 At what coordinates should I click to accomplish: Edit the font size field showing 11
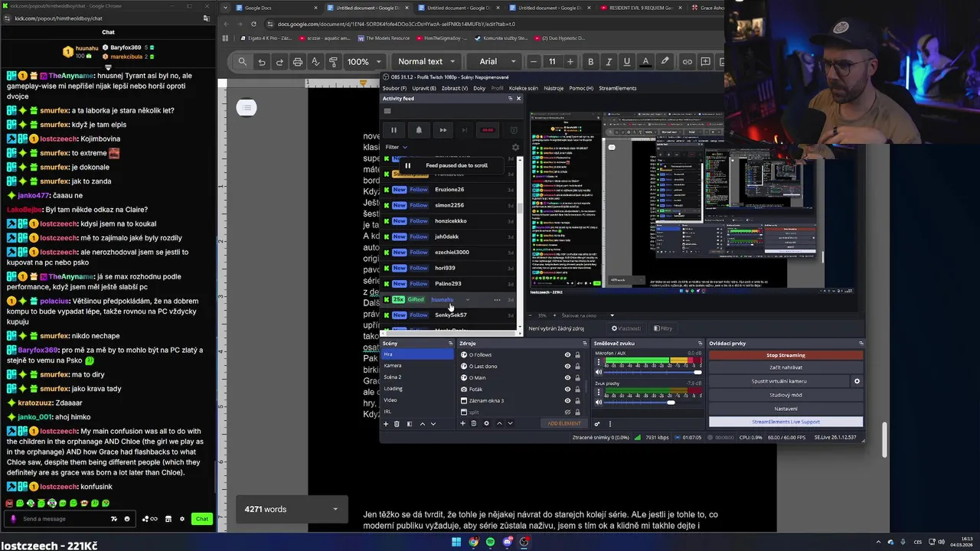[x=552, y=61]
